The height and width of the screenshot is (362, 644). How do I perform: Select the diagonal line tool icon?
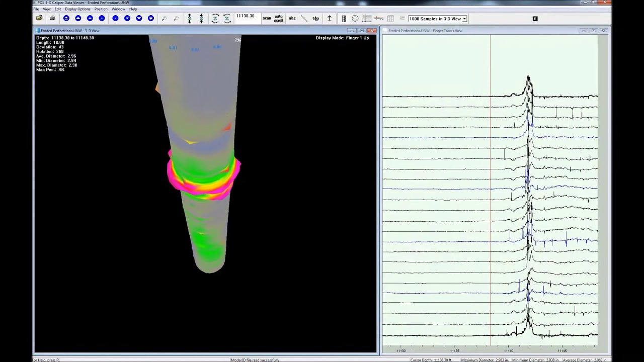coord(304,19)
